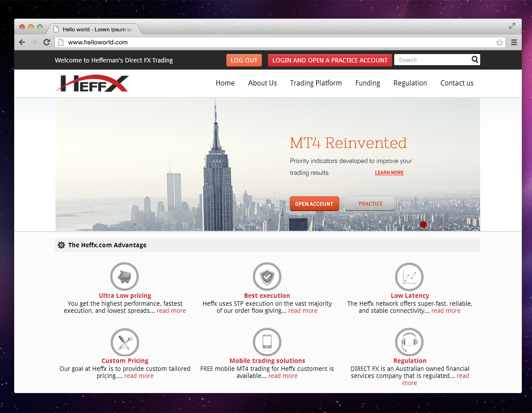The width and height of the screenshot is (532, 413).
Task: Select the second slider dot
Action: point(435,224)
